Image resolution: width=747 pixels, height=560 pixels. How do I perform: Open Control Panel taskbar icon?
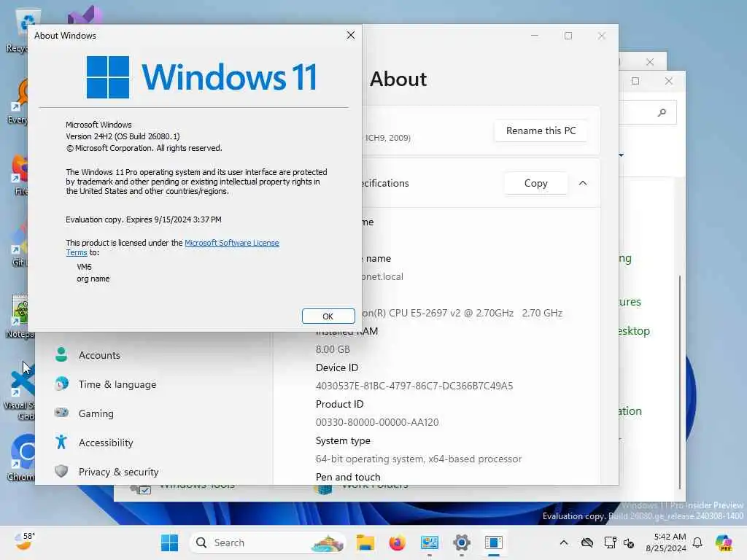tap(429, 542)
